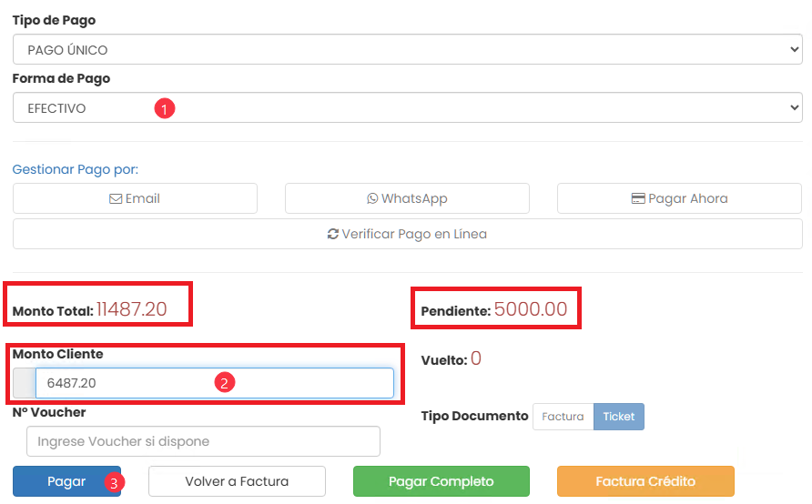Click the gray prefix box before Monto Cliente
Screen dimensions: 812x504
click(24, 383)
